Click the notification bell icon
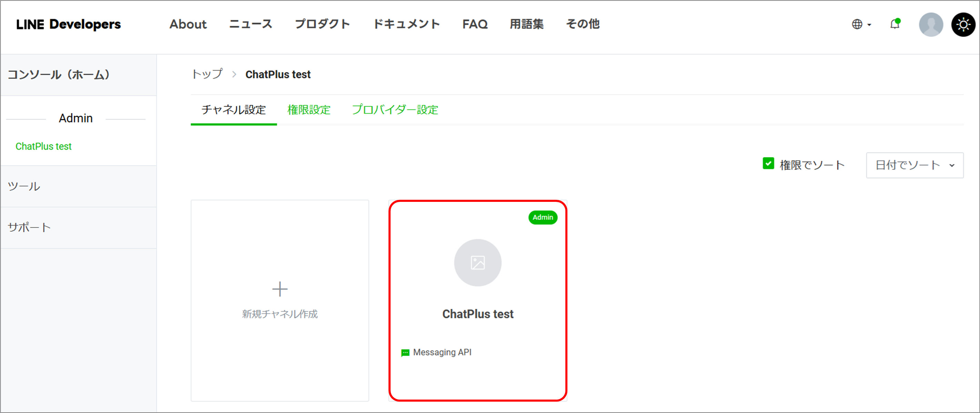Image resolution: width=980 pixels, height=413 pixels. 895,24
